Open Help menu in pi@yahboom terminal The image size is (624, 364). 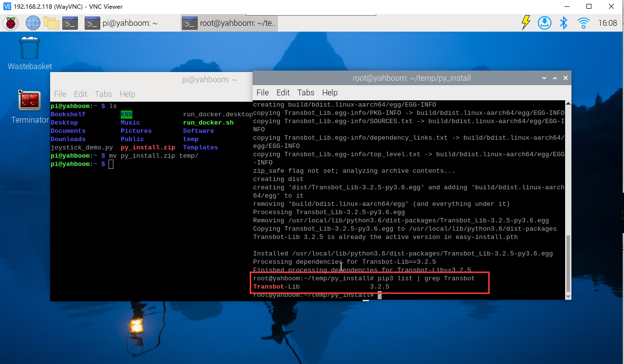point(127,94)
